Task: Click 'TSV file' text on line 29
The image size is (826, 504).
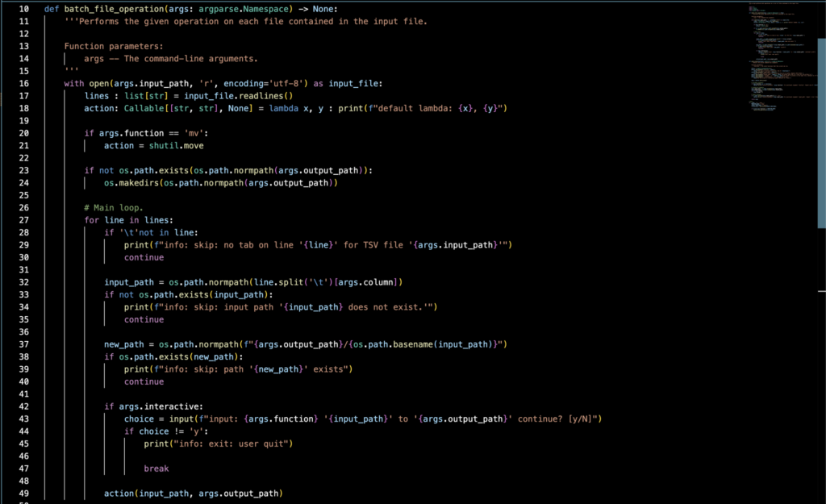Action: (x=383, y=245)
